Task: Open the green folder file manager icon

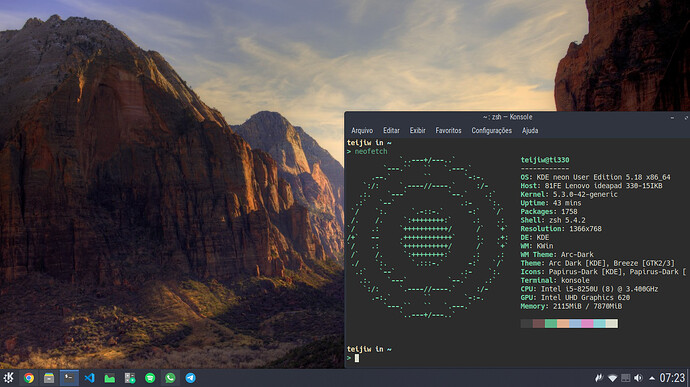Action: (x=110, y=378)
